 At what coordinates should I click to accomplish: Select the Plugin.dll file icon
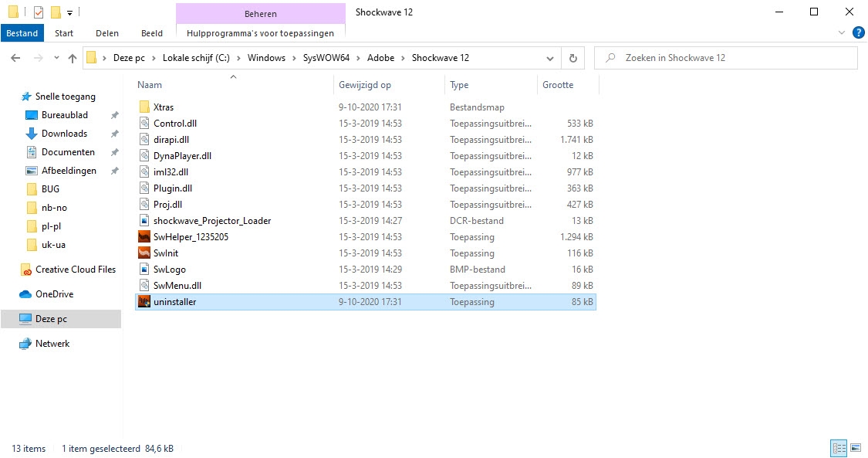144,188
